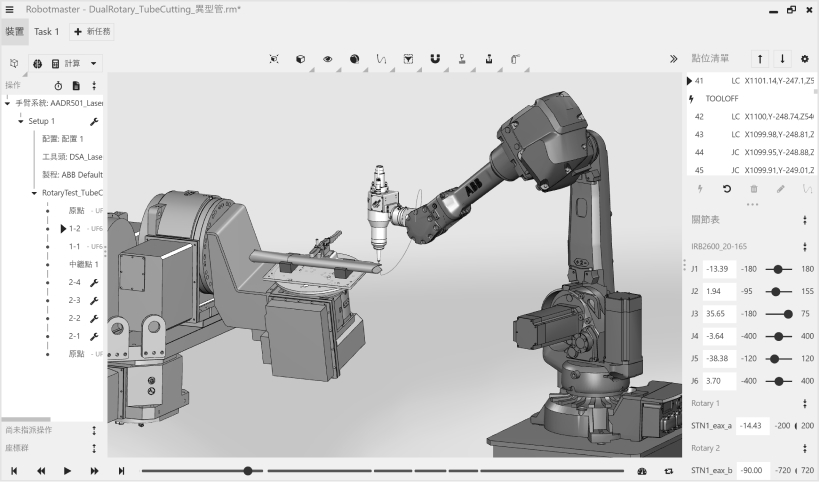This screenshot has height=482, width=819.
Task: Click the simulation speed gauge icon
Action: 643,470
